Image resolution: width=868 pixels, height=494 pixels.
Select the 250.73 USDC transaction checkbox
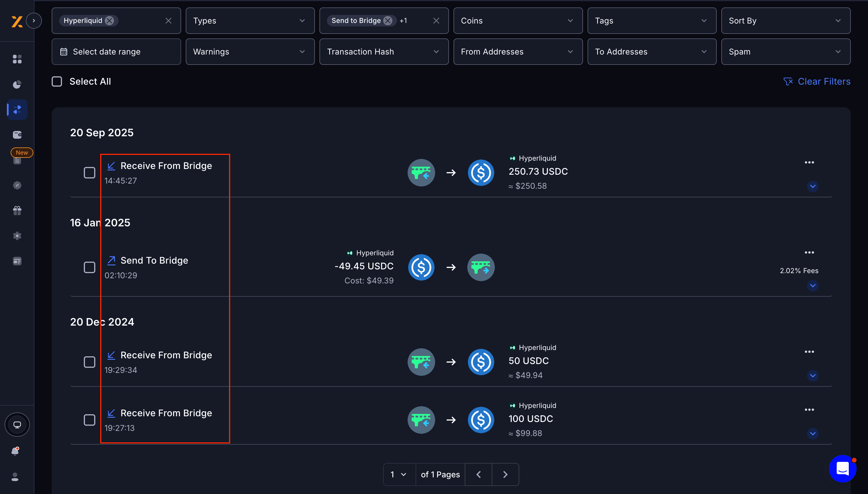90,173
